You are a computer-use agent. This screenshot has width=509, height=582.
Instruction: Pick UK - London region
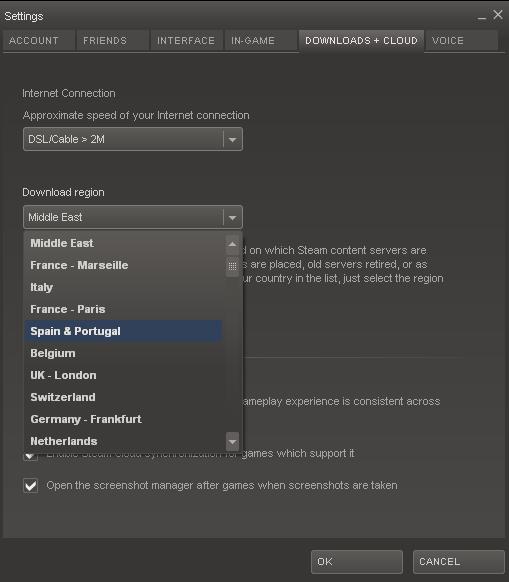click(123, 375)
